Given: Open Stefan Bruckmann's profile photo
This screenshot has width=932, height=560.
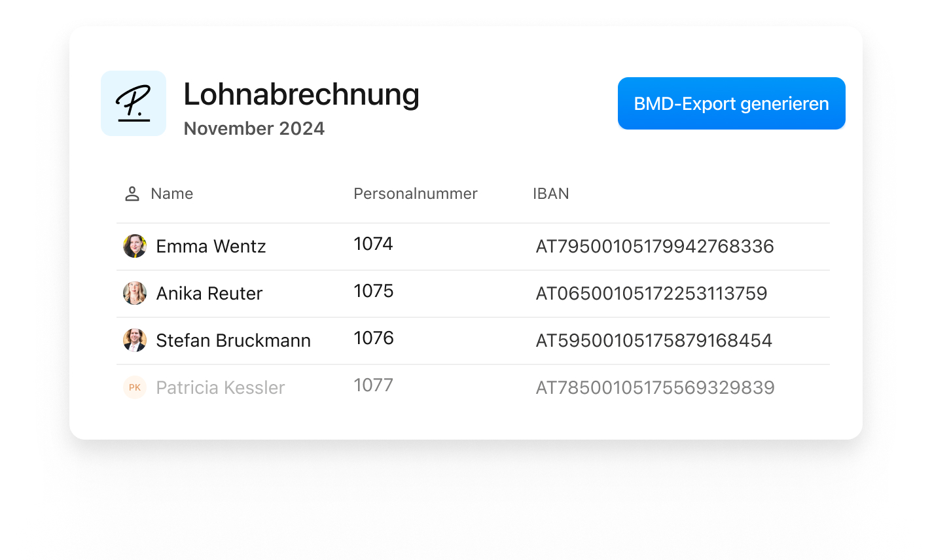Looking at the screenshot, I should [135, 340].
